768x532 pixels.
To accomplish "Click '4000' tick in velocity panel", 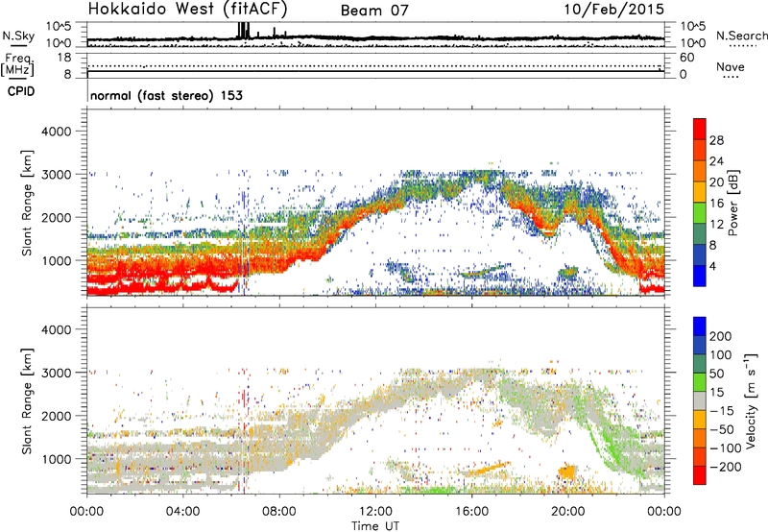I will (x=57, y=329).
